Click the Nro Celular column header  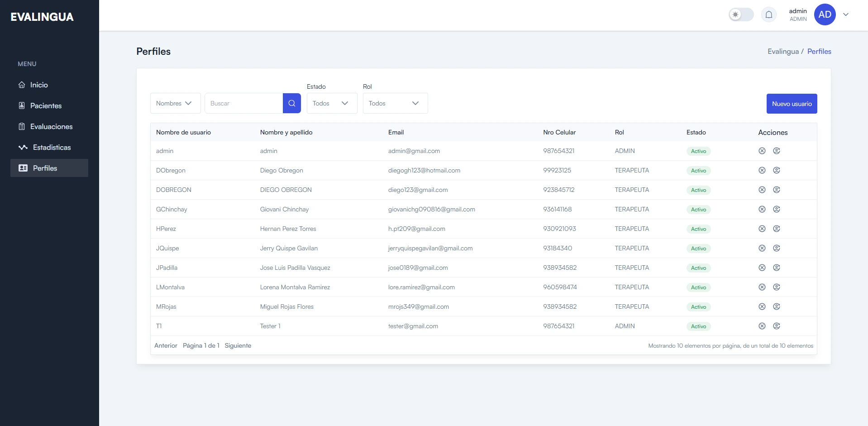(559, 132)
